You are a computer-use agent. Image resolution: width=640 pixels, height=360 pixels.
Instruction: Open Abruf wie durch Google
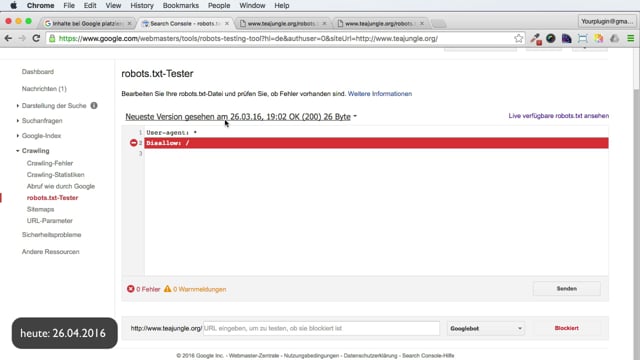tap(61, 186)
